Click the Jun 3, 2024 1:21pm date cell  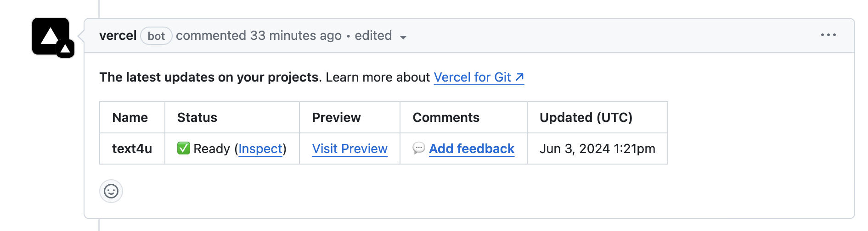coord(597,149)
